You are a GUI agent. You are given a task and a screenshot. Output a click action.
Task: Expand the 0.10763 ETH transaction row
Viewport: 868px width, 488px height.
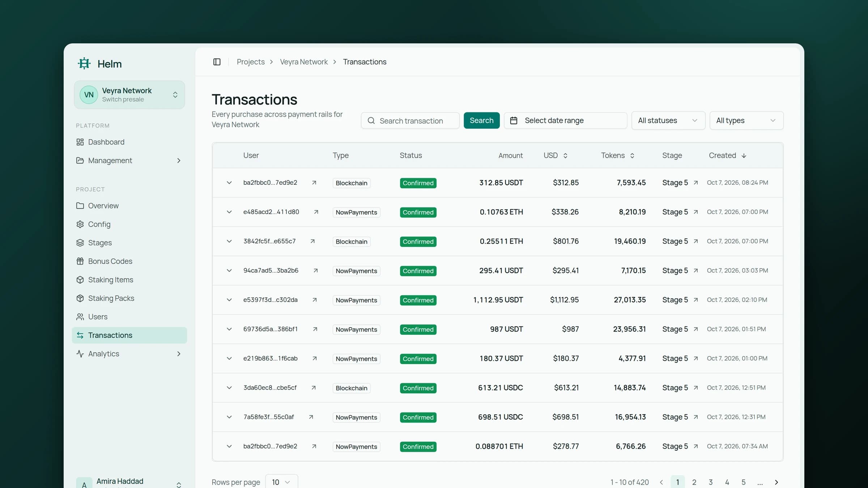[229, 212]
